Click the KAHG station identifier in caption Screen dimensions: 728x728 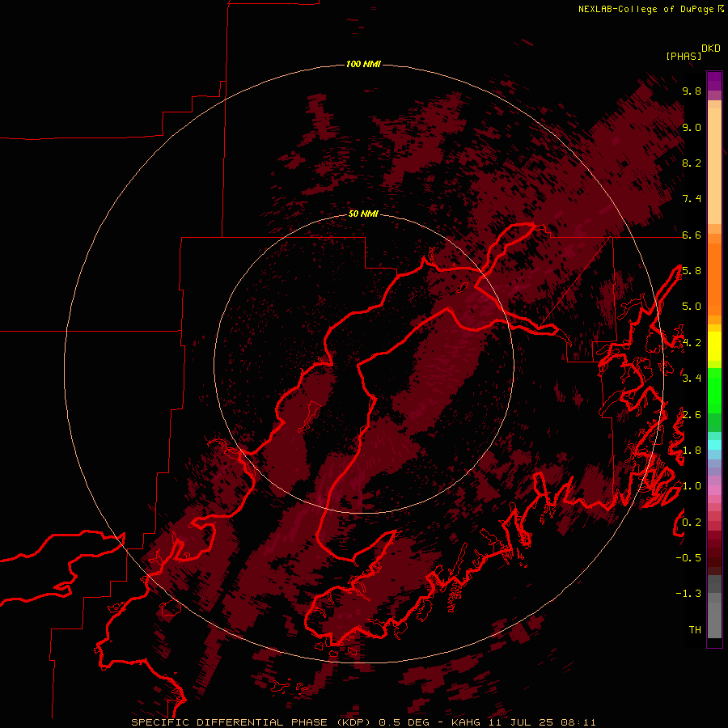467,722
